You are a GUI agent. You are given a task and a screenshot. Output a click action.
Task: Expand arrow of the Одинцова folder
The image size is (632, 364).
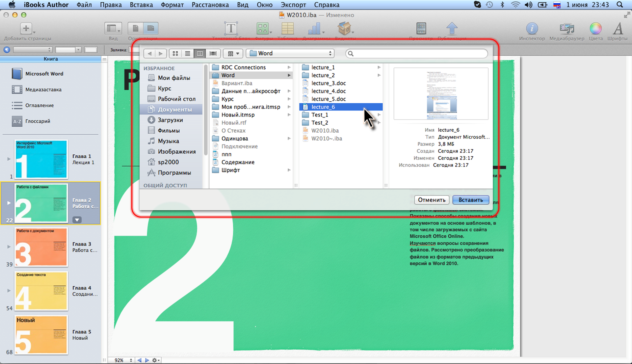click(x=289, y=139)
